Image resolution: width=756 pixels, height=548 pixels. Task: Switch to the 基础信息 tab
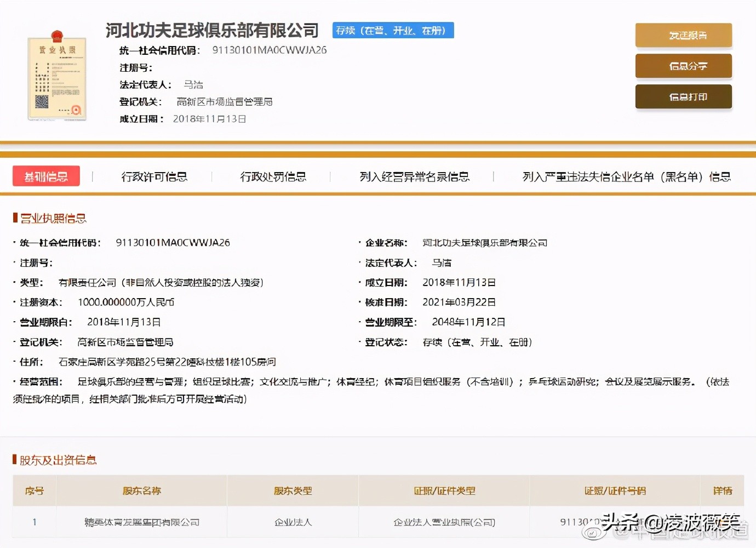pyautogui.click(x=46, y=176)
